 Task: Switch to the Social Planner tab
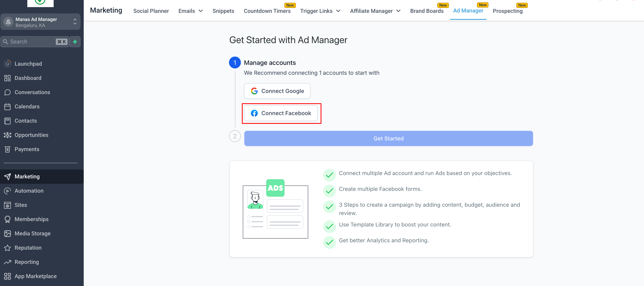[151, 11]
